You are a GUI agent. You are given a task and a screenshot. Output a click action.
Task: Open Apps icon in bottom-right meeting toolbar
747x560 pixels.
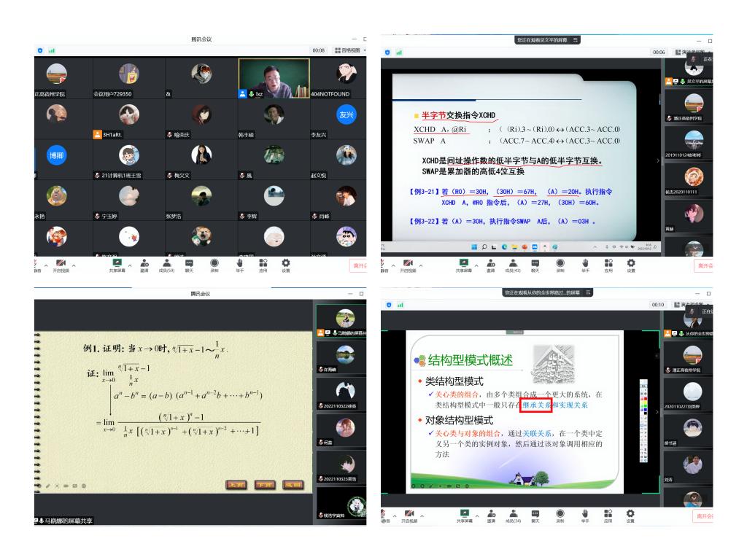click(608, 516)
